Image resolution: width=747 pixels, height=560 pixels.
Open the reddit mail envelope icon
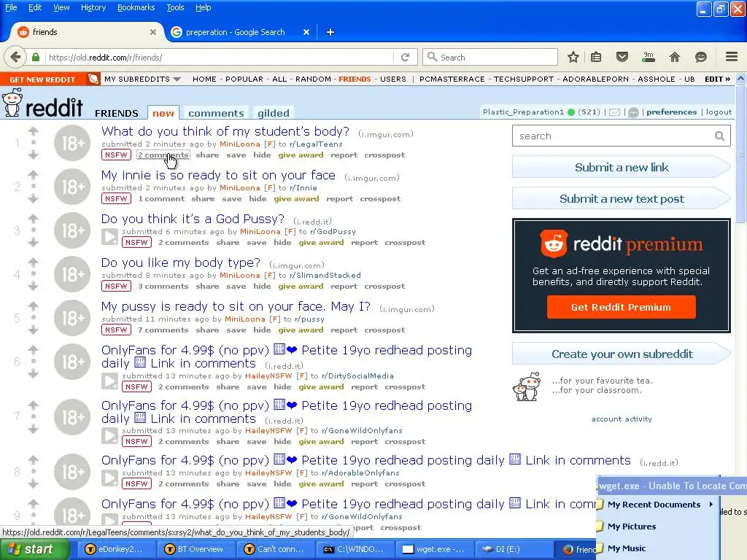pyautogui.click(x=614, y=112)
